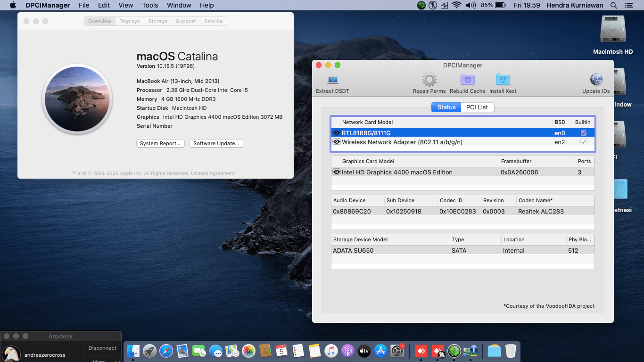Image resolution: width=644 pixels, height=362 pixels.
Task: Click the Extract DSDT toolbar icon
Action: [x=332, y=80]
